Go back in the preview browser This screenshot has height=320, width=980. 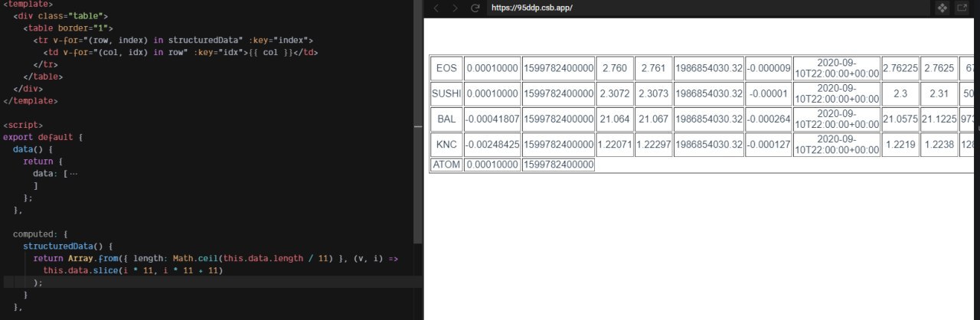click(x=436, y=8)
